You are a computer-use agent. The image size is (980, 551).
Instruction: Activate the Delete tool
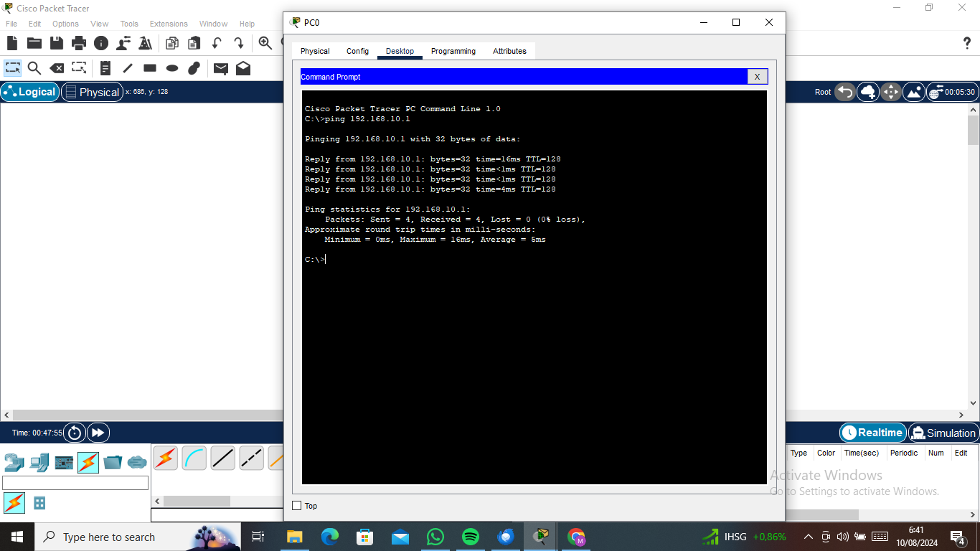tap(57, 68)
